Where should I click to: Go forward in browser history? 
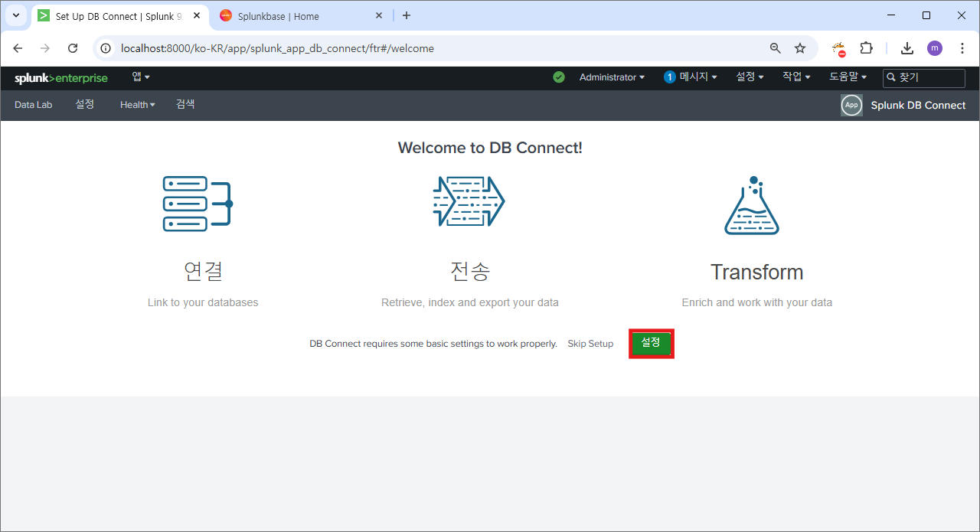click(x=45, y=48)
